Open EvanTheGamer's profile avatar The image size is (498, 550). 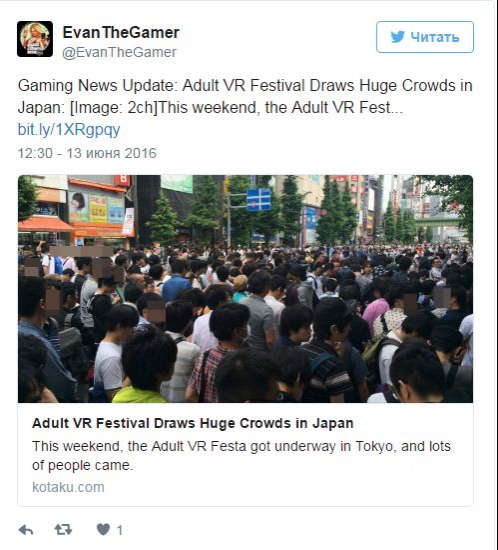[x=35, y=39]
